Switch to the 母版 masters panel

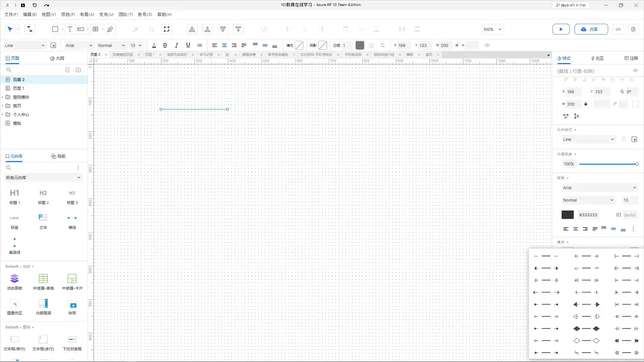(58, 156)
